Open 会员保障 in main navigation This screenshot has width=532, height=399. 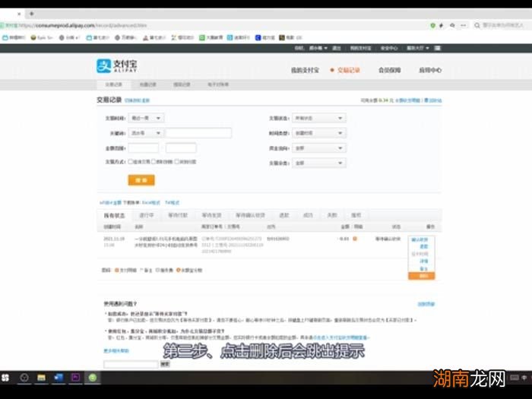point(389,70)
